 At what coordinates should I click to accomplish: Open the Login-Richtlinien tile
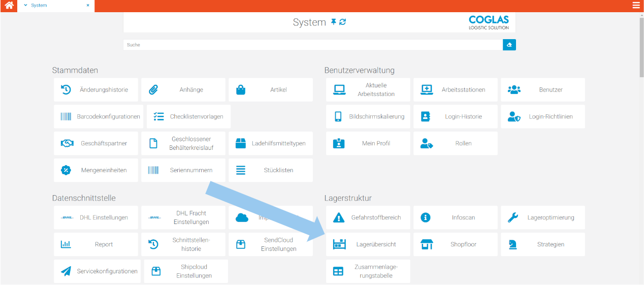(542, 117)
